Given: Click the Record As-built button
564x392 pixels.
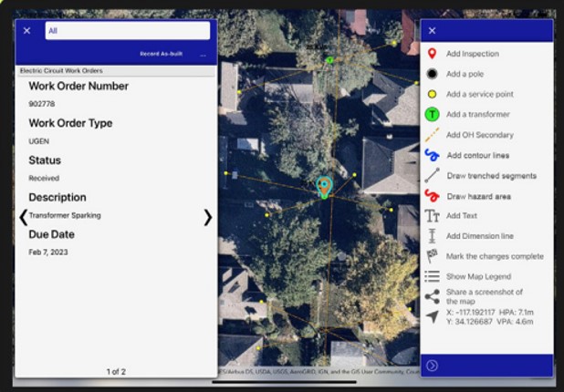Looking at the screenshot, I should pyautogui.click(x=162, y=54).
